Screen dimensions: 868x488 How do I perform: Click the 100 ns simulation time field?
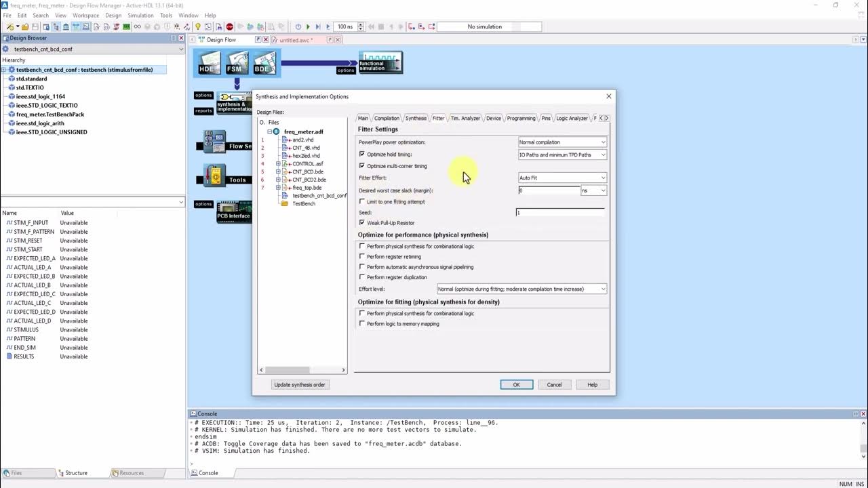click(x=345, y=27)
